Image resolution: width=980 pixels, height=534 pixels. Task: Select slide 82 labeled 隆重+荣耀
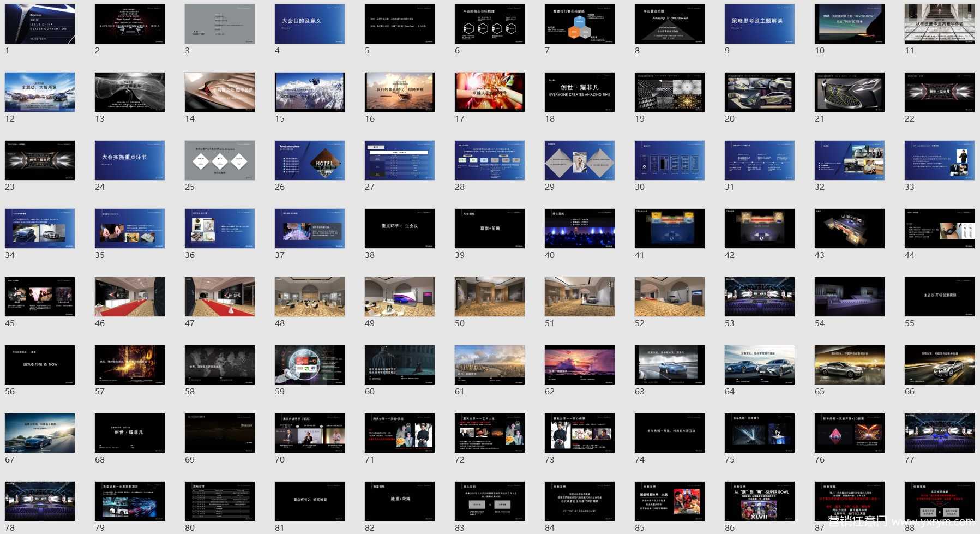pyautogui.click(x=400, y=501)
